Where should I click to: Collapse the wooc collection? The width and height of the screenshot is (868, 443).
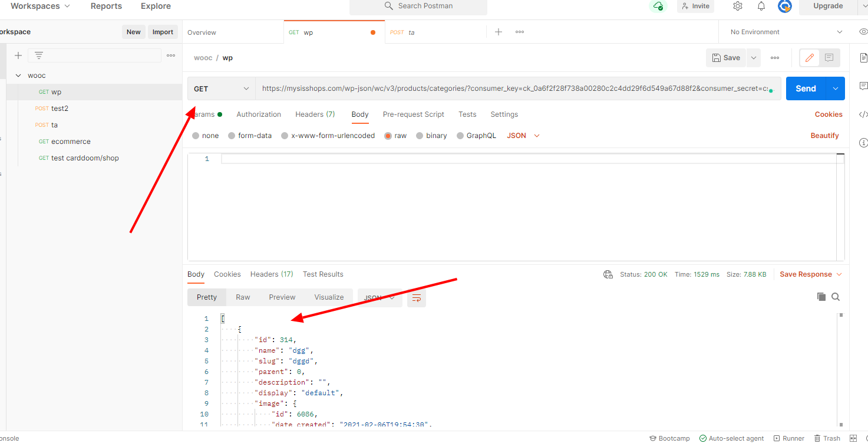pyautogui.click(x=18, y=76)
